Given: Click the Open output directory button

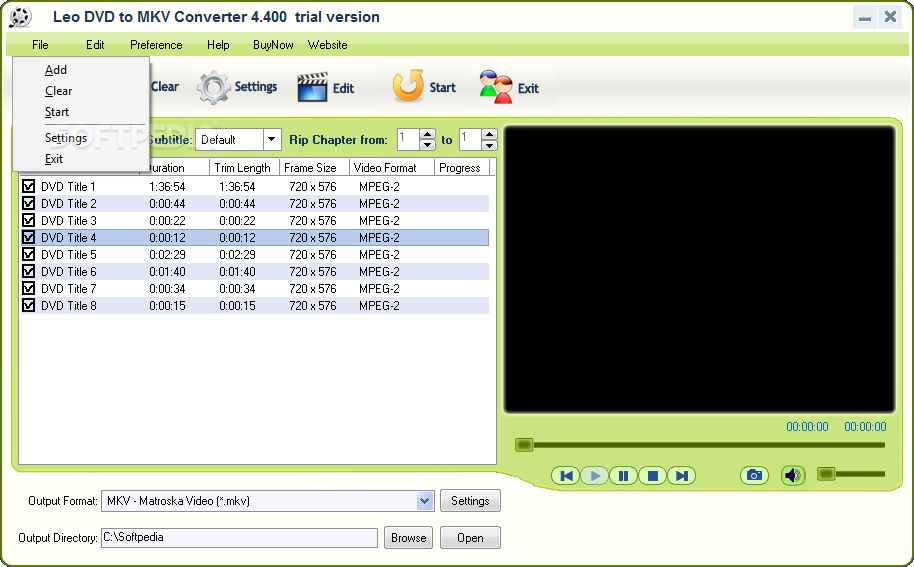Looking at the screenshot, I should [x=470, y=538].
